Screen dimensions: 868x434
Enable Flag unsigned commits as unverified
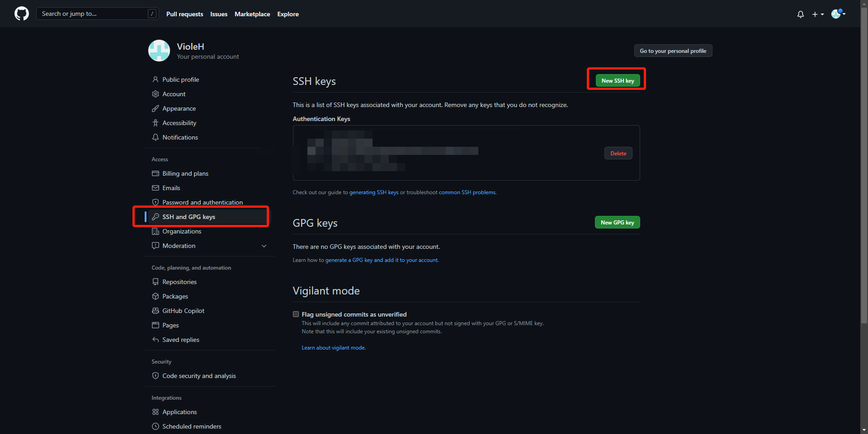pyautogui.click(x=296, y=314)
